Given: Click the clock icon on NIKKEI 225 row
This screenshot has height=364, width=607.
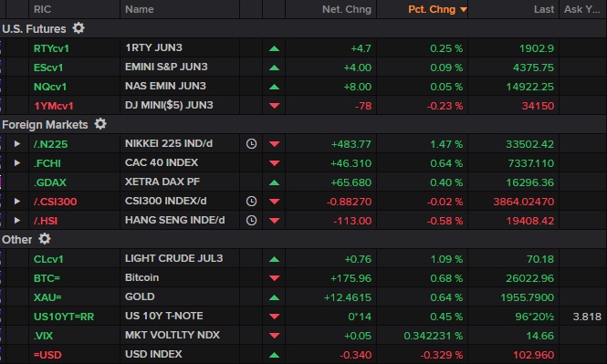Looking at the screenshot, I should (x=251, y=144).
